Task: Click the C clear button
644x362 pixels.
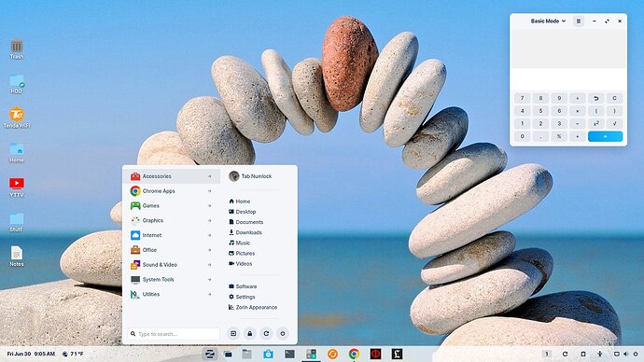Action: point(614,98)
